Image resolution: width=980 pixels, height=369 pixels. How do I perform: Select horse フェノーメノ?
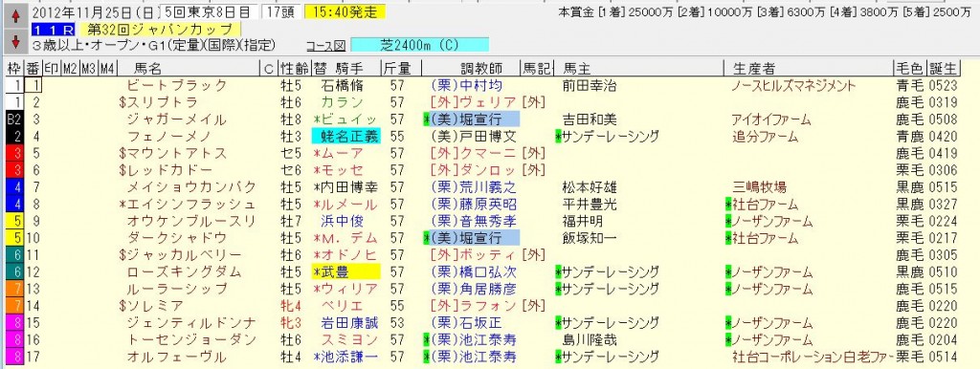tap(169, 136)
